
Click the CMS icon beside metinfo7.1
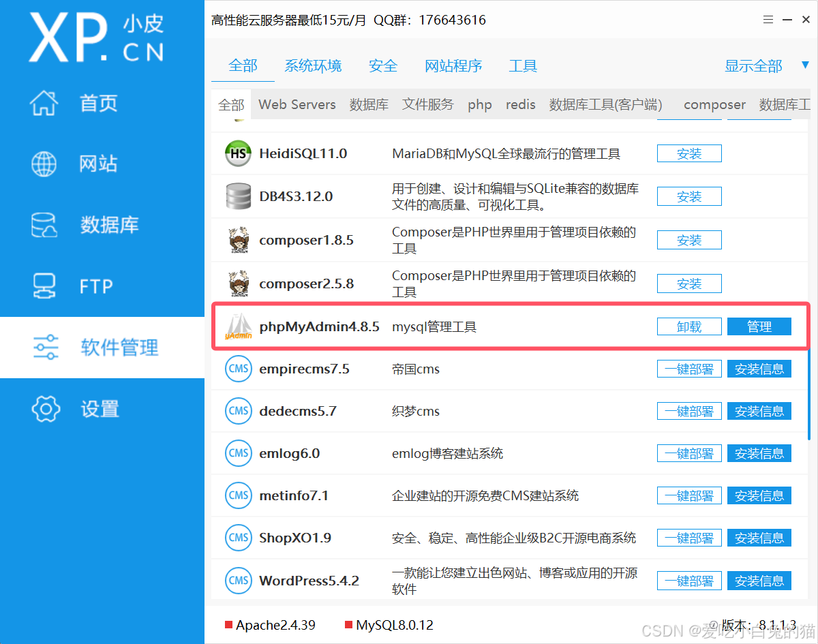pos(239,496)
